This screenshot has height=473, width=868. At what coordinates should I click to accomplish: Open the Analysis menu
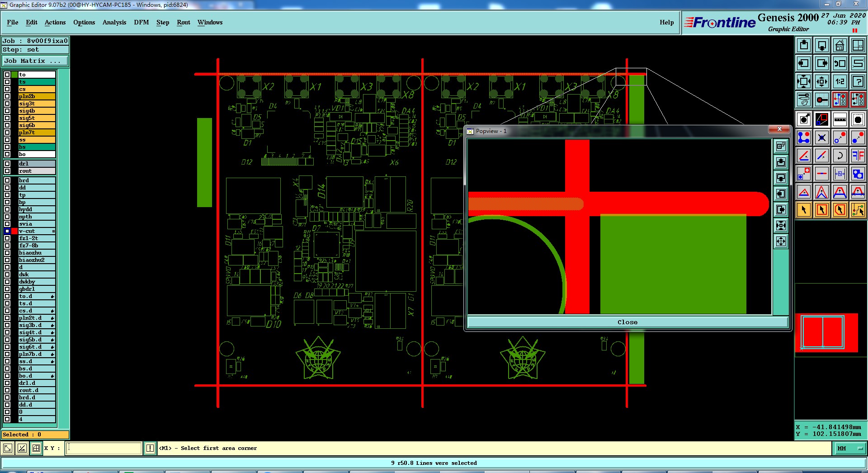tap(114, 22)
